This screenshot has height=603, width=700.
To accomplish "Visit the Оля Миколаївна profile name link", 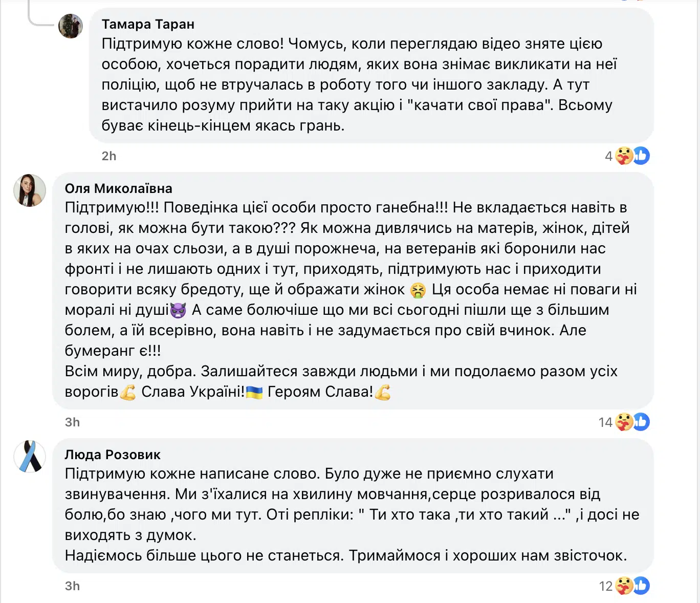I will pos(118,188).
